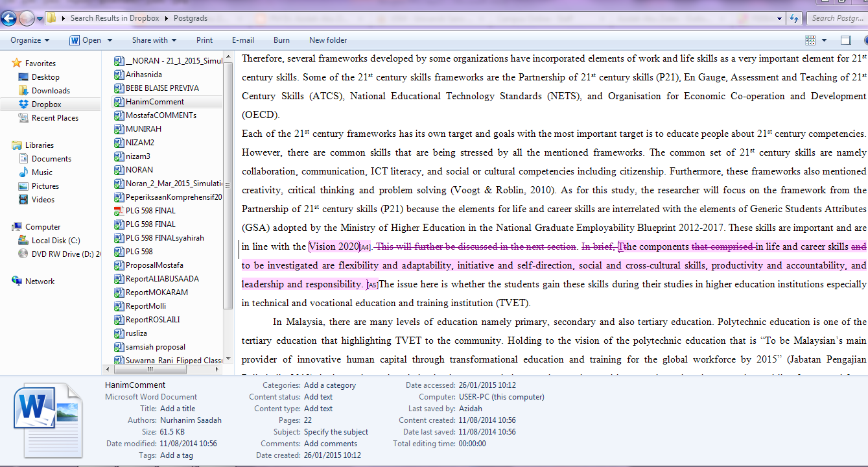Image resolution: width=868 pixels, height=467 pixels.
Task: Click Print in the toolbar
Action: pos(204,40)
